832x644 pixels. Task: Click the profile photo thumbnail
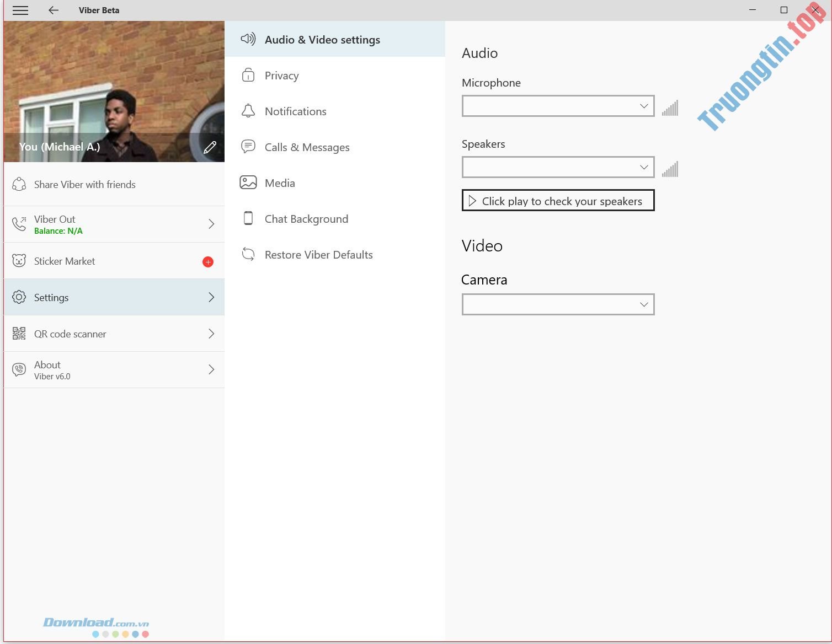(114, 92)
